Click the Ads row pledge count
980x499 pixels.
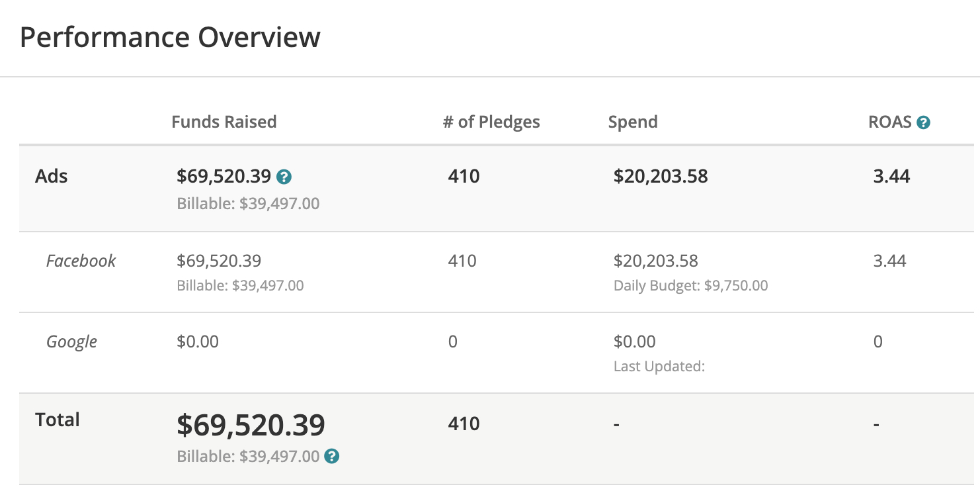464,176
